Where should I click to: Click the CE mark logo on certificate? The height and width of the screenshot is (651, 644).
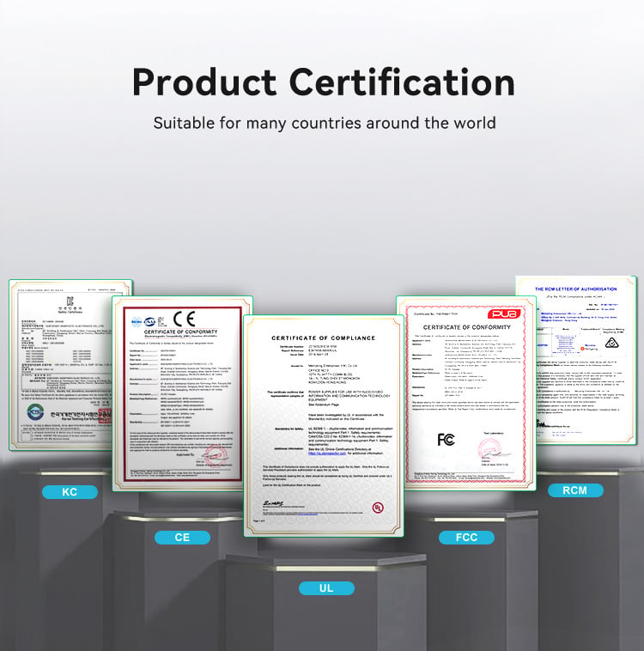coord(184,319)
